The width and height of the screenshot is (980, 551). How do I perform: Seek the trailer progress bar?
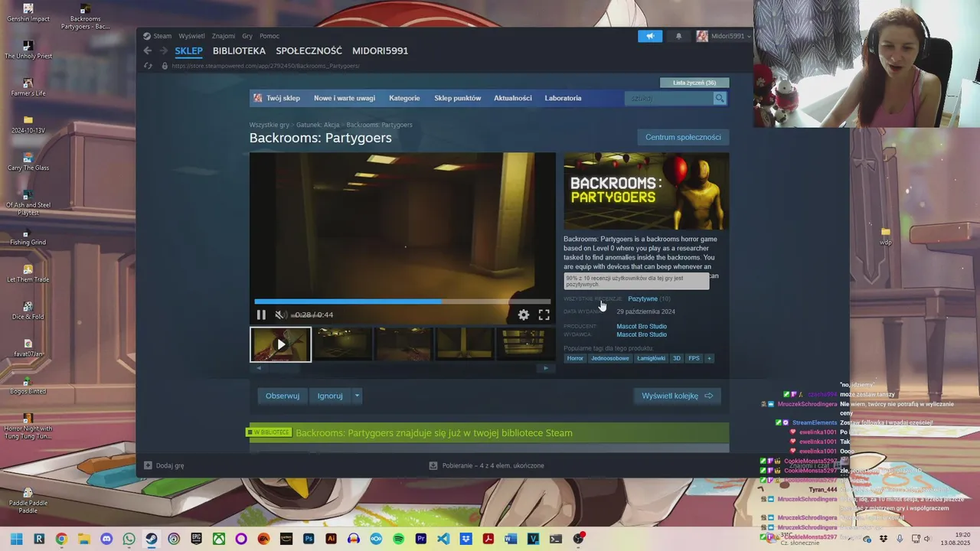[x=402, y=302]
